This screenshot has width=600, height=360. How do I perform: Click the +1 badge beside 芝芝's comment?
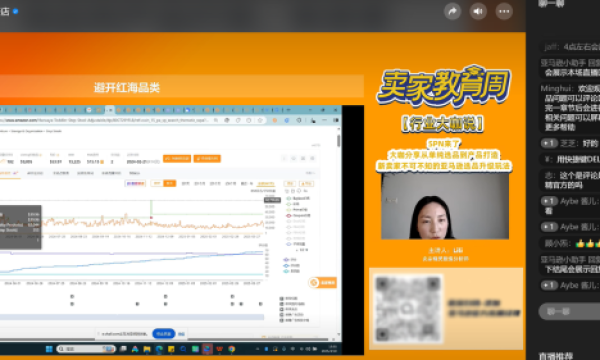549,143
